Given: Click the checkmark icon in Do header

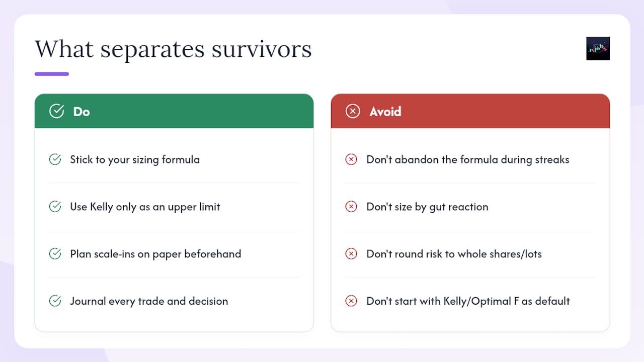Looking at the screenshot, I should point(56,111).
